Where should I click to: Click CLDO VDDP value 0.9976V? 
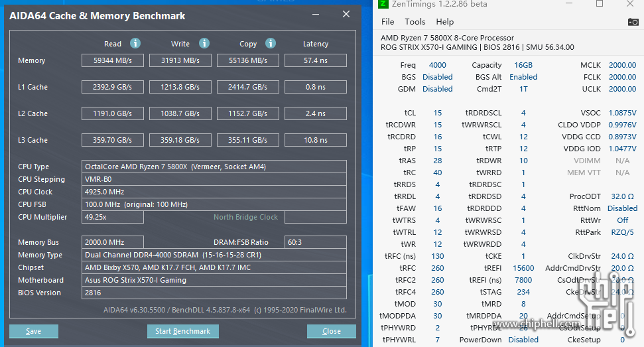pos(622,125)
